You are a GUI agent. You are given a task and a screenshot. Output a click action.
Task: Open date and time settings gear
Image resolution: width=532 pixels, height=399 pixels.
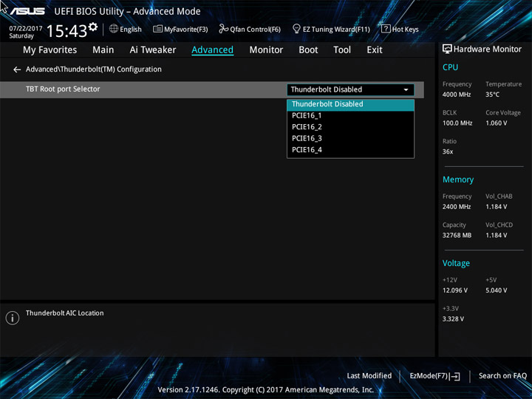tap(93, 27)
